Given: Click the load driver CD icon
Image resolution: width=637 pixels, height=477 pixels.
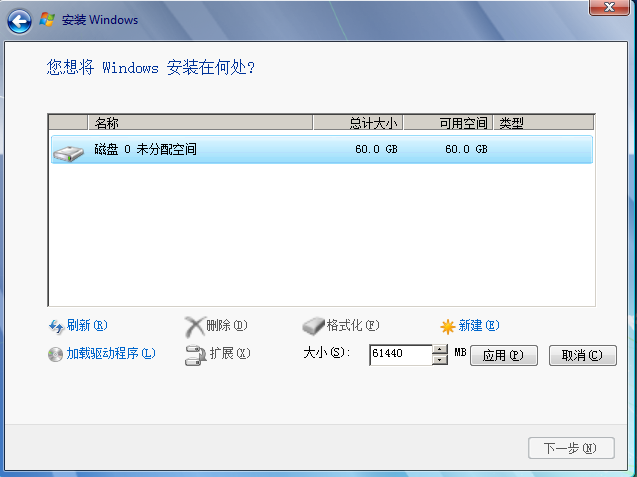Looking at the screenshot, I should 55,354.
